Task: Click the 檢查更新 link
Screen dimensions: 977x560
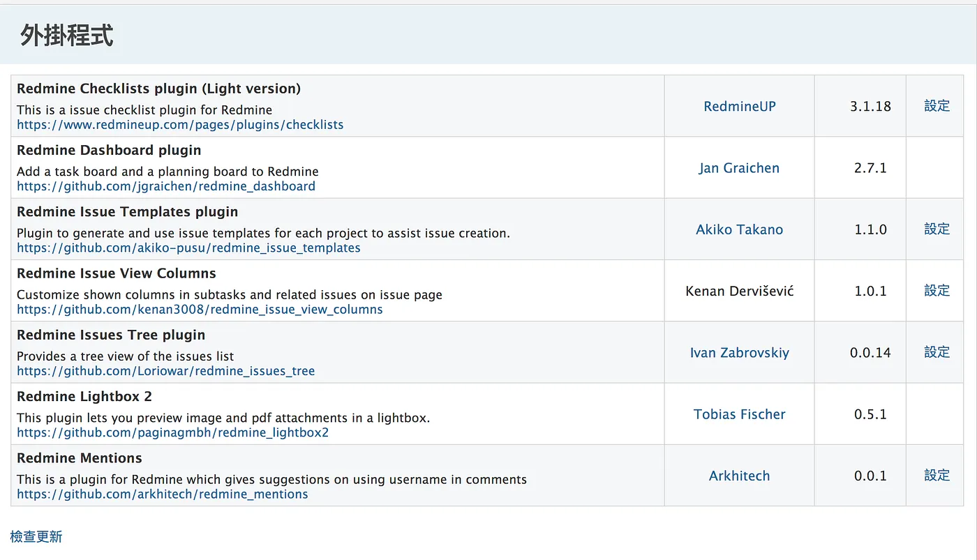Action: [36, 536]
